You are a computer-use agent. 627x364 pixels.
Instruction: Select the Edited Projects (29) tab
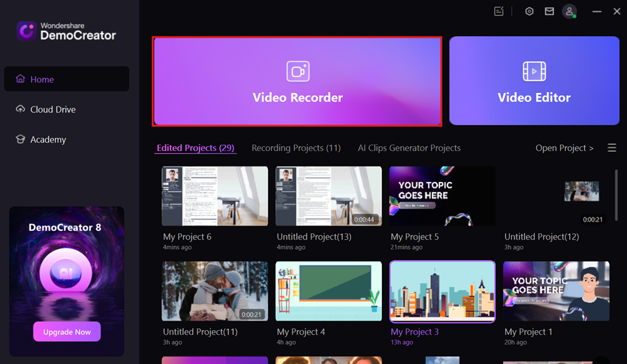pyautogui.click(x=196, y=148)
